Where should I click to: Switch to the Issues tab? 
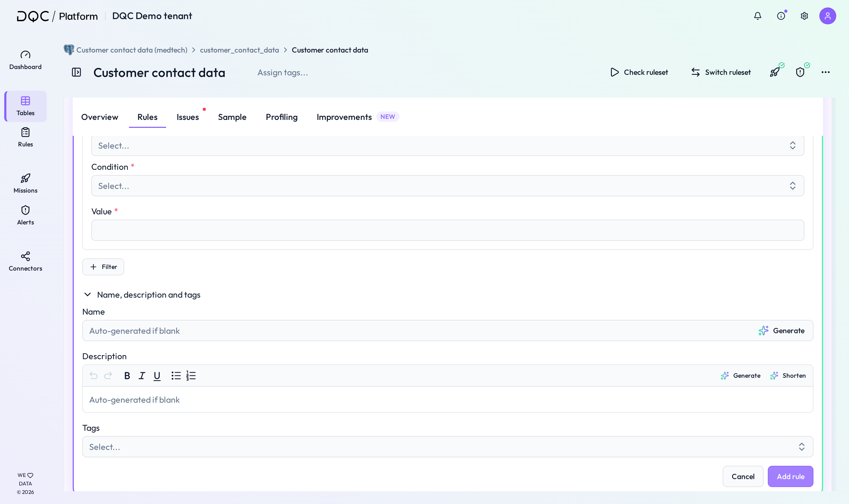pyautogui.click(x=188, y=117)
